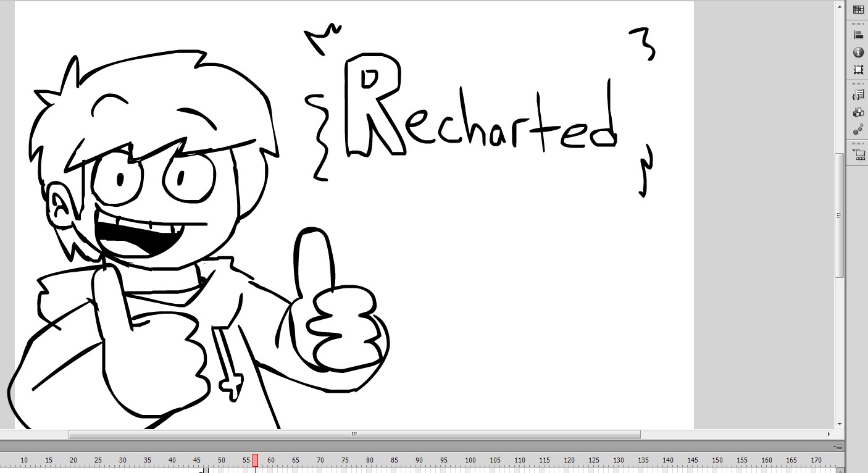Jump to frame 10 on the timeline ruler
Viewport: 868px width, 473px height.
24,460
